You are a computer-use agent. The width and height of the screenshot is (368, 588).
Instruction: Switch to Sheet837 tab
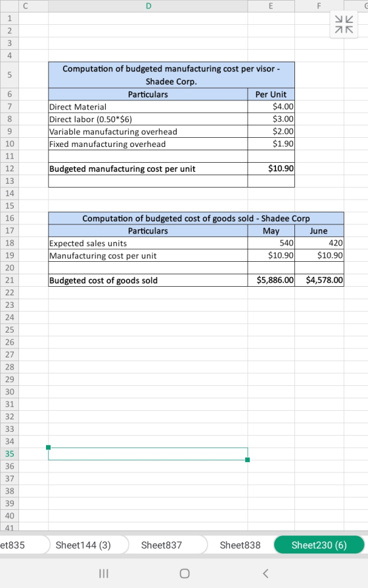[162, 545]
